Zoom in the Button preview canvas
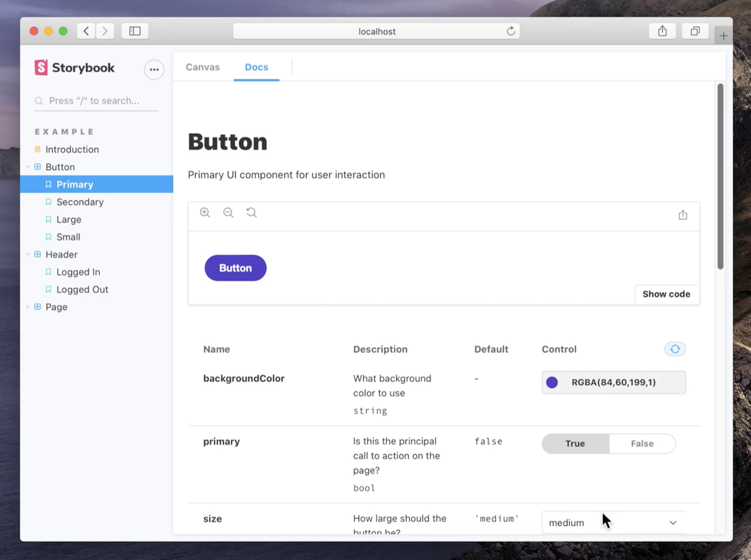 click(205, 213)
